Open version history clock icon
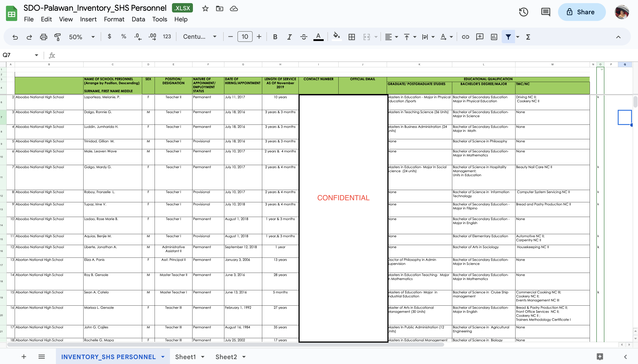638x364 pixels. pos(523,12)
